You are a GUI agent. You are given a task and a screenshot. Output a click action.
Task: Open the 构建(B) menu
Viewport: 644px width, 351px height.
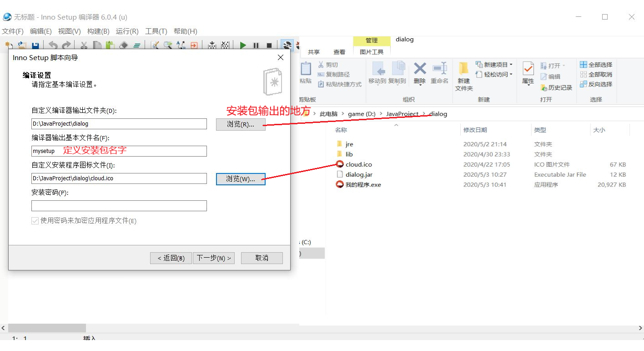(x=98, y=31)
